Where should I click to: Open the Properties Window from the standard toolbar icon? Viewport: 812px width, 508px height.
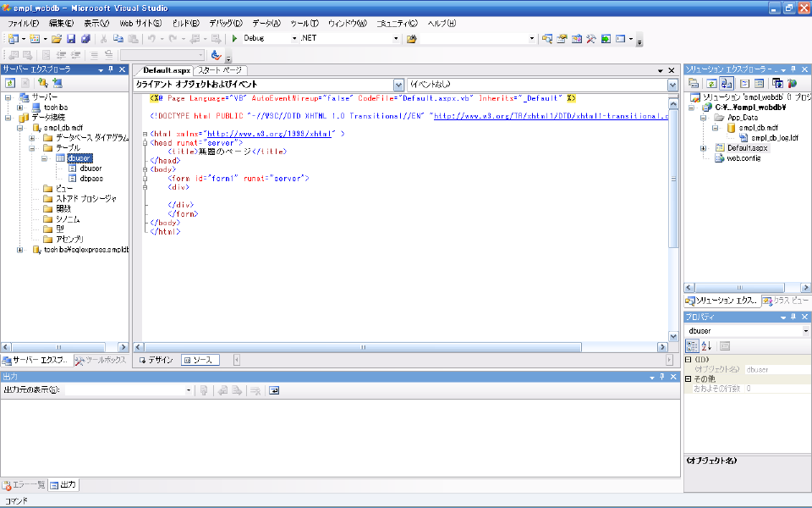pyautogui.click(x=562, y=39)
